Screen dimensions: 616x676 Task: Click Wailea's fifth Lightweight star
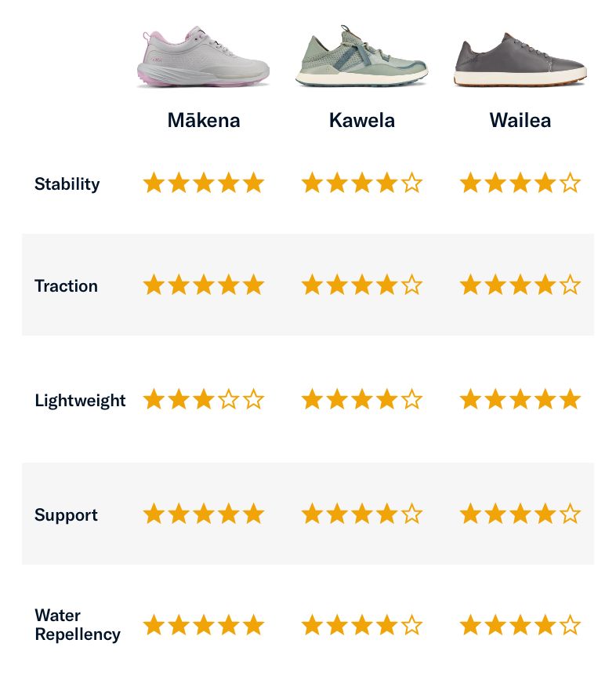(x=571, y=399)
